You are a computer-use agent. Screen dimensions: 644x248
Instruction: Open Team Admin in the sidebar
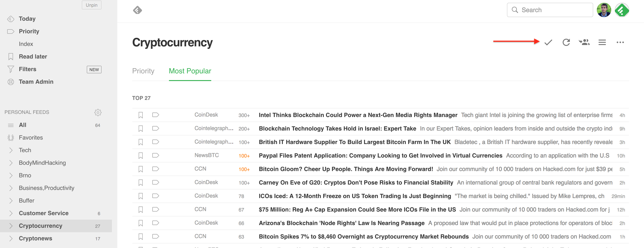[36, 82]
